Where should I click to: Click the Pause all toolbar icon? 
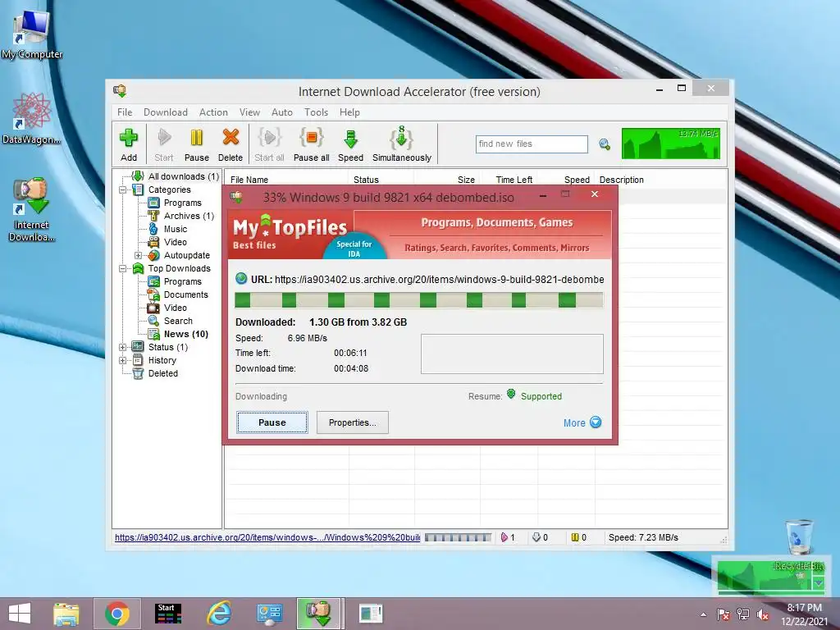tap(311, 144)
